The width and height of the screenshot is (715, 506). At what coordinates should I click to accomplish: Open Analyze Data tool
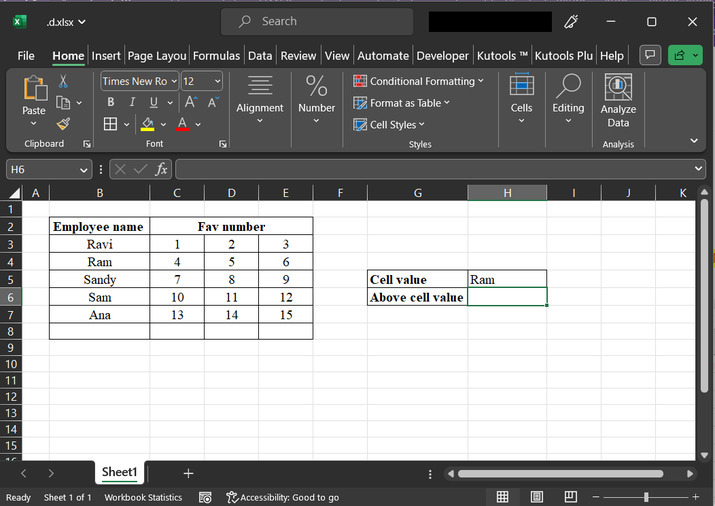click(x=618, y=101)
